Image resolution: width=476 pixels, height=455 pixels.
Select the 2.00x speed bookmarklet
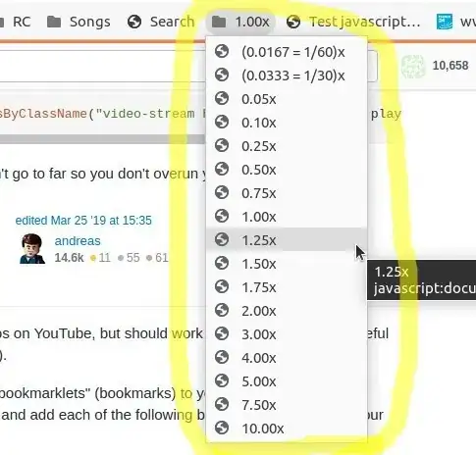[287, 311]
